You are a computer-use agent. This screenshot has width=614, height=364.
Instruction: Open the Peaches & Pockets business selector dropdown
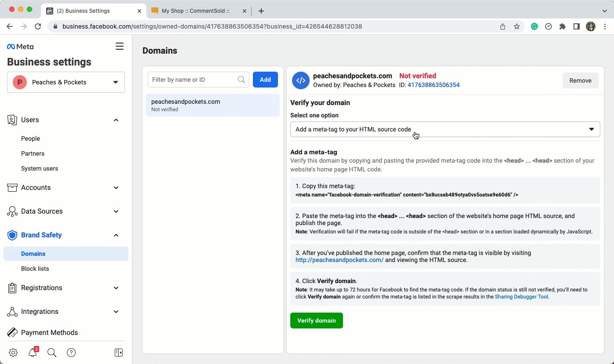click(x=66, y=82)
